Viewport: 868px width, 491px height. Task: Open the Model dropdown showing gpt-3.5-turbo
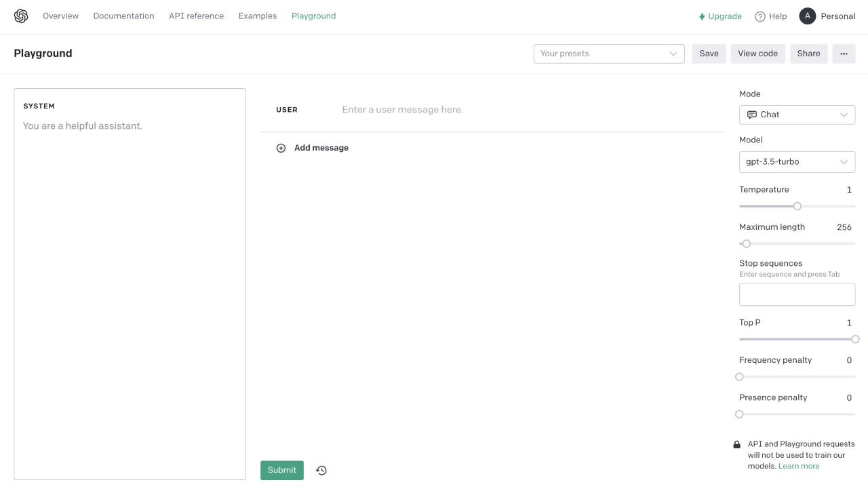[797, 162]
